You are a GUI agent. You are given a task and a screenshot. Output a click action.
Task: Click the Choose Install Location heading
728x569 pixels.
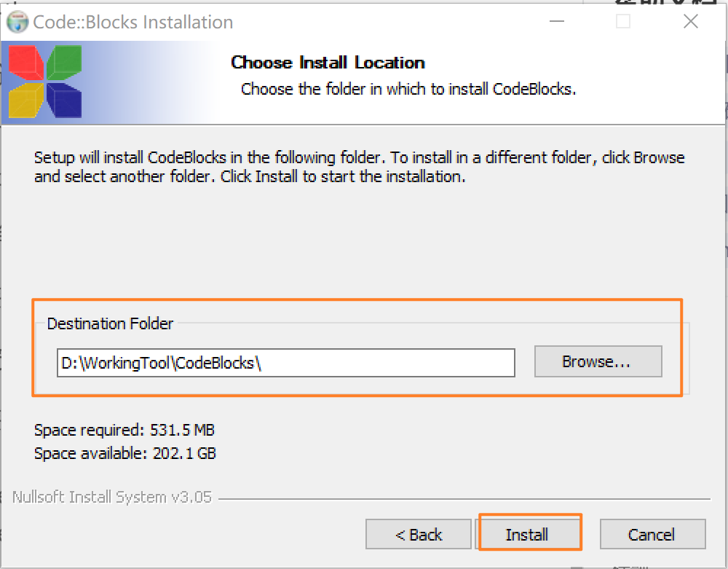point(327,63)
